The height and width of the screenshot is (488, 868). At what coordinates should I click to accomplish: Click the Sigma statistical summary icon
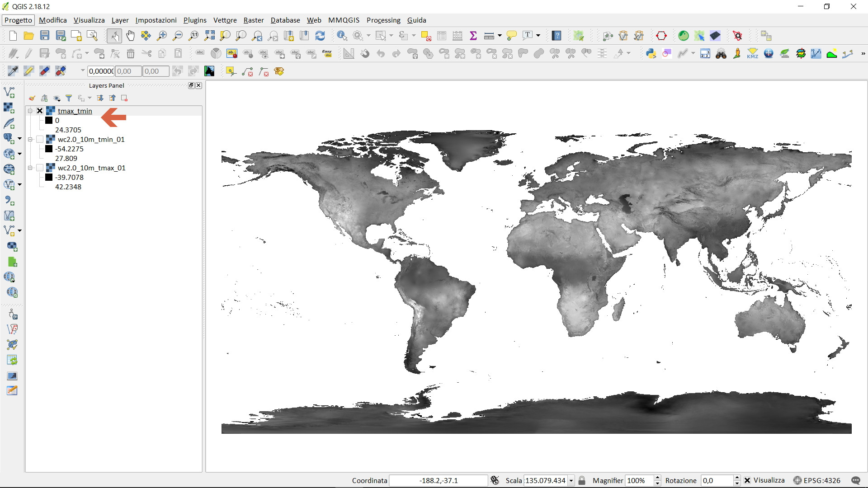click(x=473, y=36)
